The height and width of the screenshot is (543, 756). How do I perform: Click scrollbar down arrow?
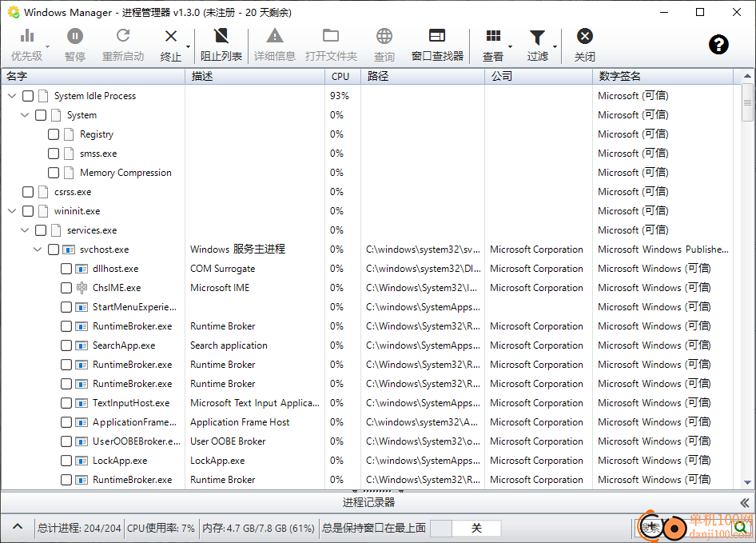tap(747, 482)
